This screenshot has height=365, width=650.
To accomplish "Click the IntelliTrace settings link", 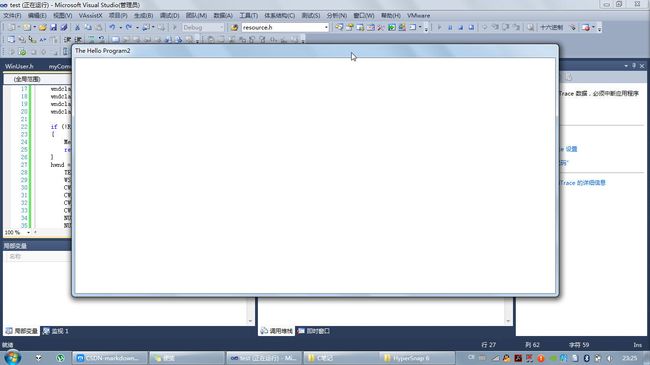I will (568, 149).
